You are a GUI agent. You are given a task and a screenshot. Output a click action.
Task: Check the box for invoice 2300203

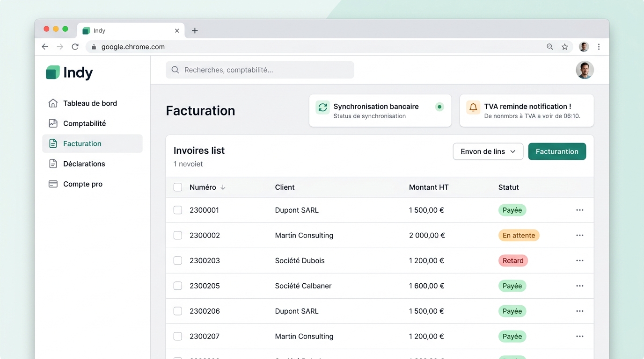pos(178,261)
